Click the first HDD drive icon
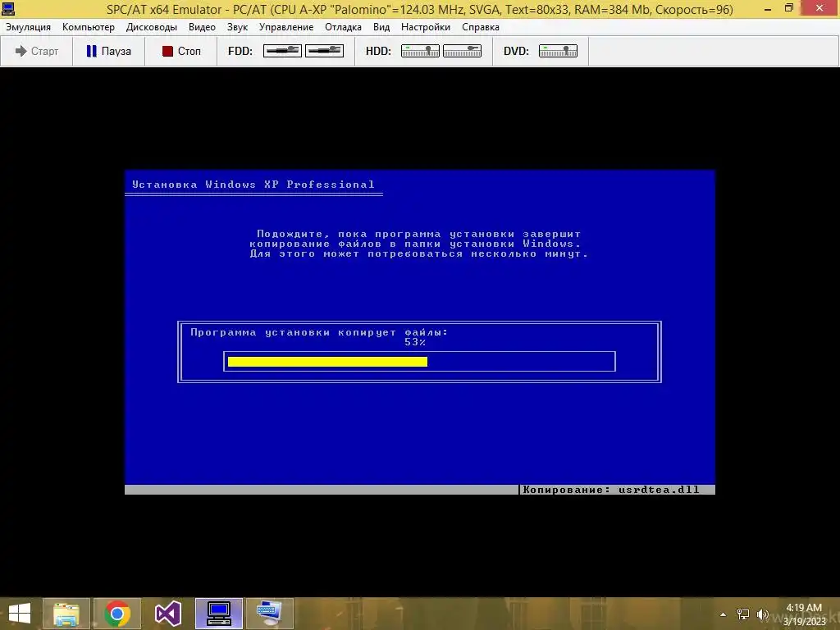The height and width of the screenshot is (630, 840). tap(420, 50)
